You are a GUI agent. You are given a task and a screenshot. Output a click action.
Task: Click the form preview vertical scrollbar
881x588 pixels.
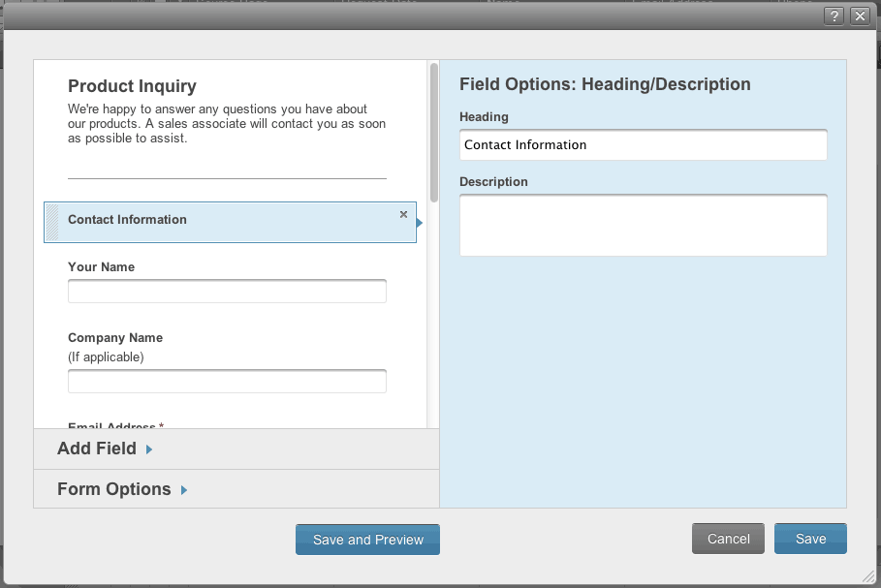tap(434, 132)
